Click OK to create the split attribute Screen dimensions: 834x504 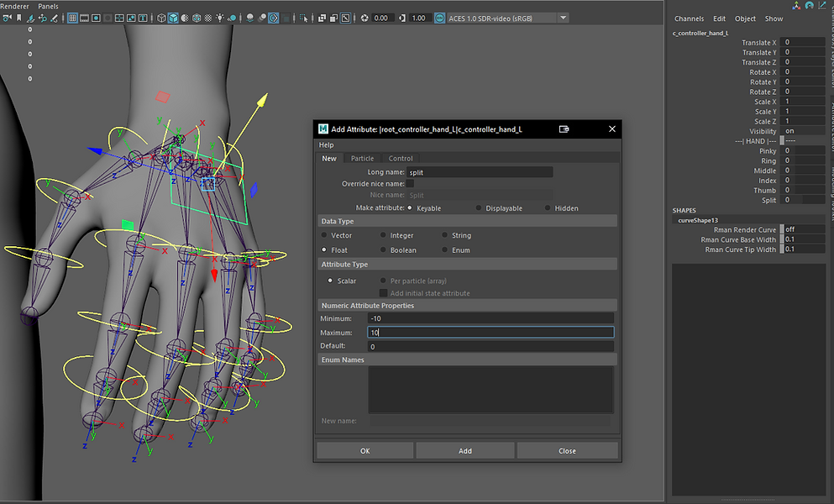coord(365,450)
